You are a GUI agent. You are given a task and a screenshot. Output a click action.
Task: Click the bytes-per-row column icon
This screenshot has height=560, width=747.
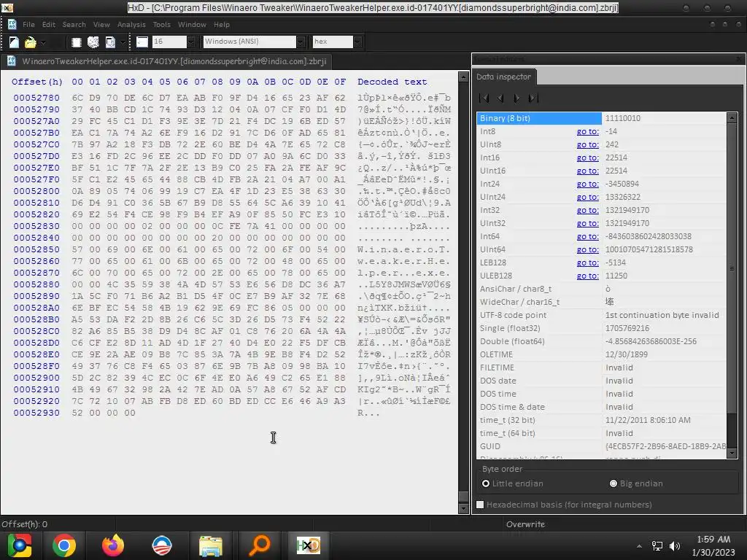[x=142, y=42]
